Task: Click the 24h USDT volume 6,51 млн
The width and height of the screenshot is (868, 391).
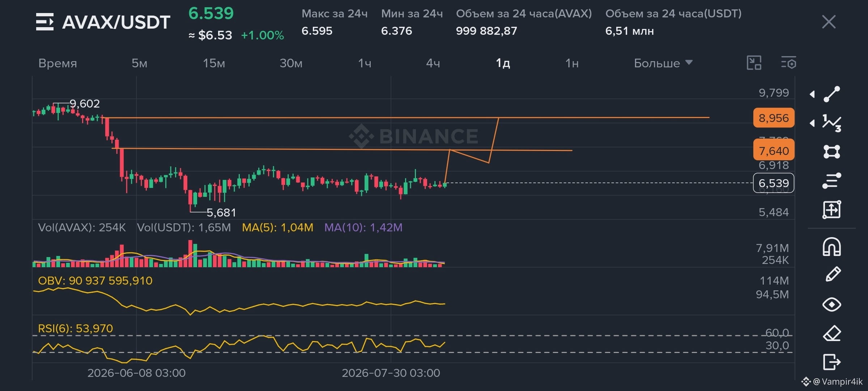Action: [629, 31]
